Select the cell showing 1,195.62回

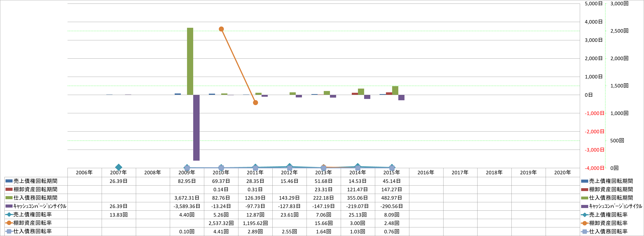[255, 223]
